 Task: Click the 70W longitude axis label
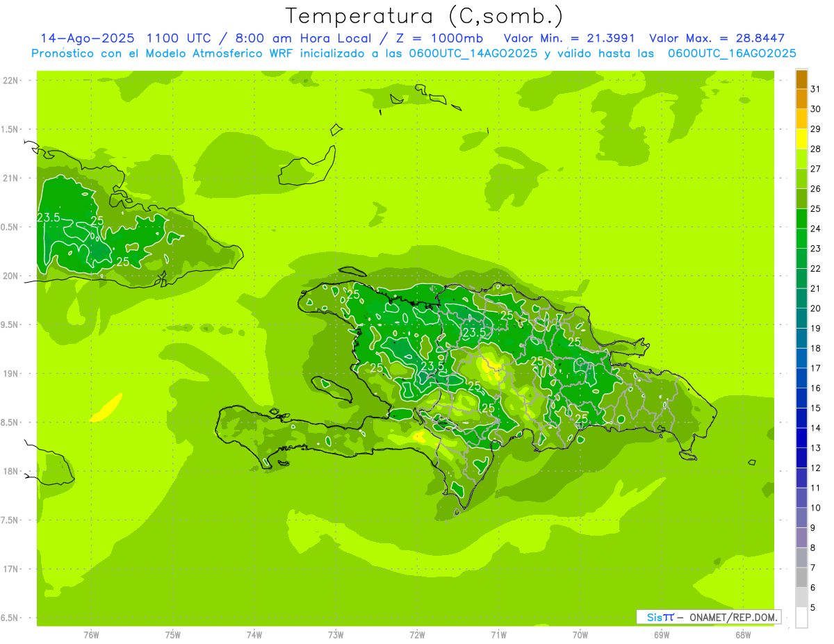tap(580, 635)
